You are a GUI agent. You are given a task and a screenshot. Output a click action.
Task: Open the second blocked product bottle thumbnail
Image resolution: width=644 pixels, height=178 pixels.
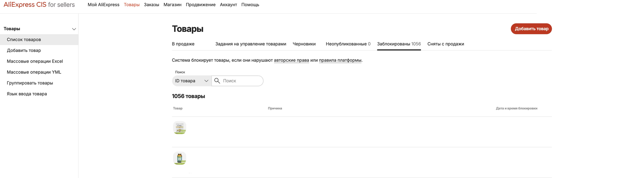tap(179, 158)
